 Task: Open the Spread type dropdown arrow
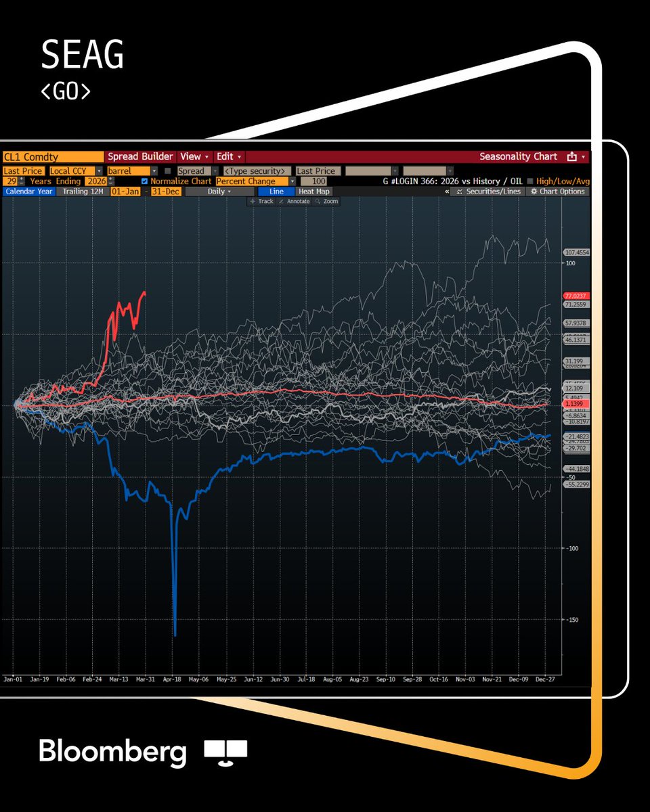pyautogui.click(x=215, y=171)
